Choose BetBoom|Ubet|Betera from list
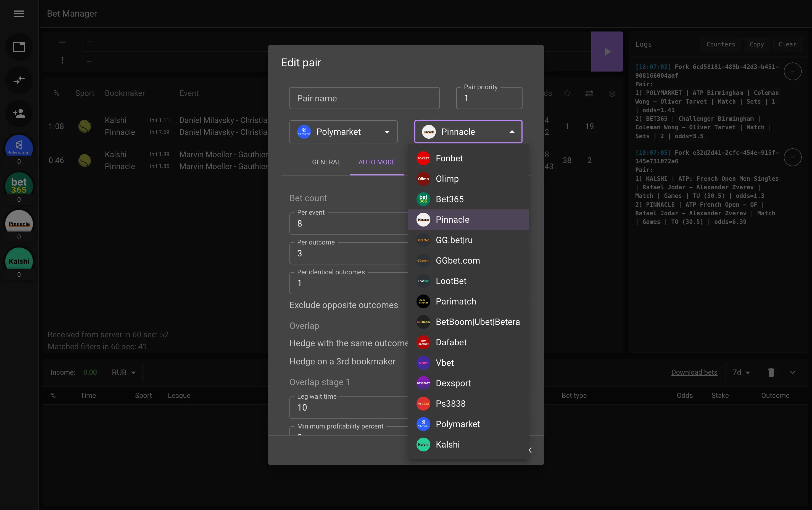Screen dimensions: 812x510 coord(468,322)
